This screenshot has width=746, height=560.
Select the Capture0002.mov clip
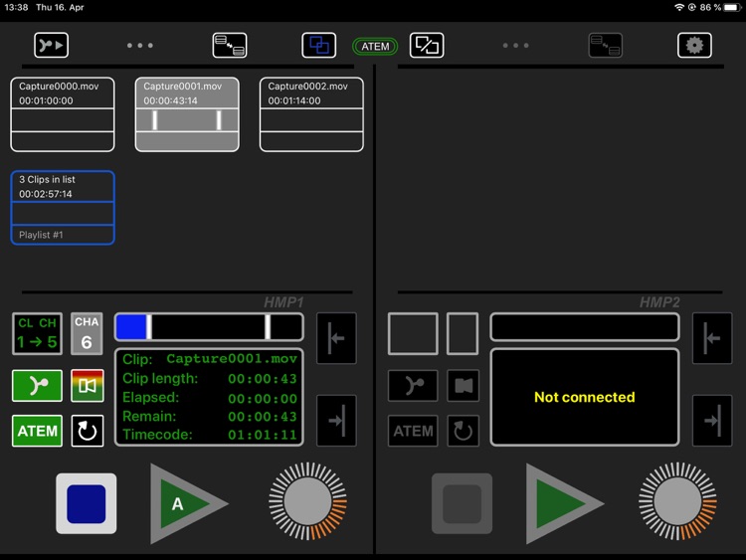311,114
